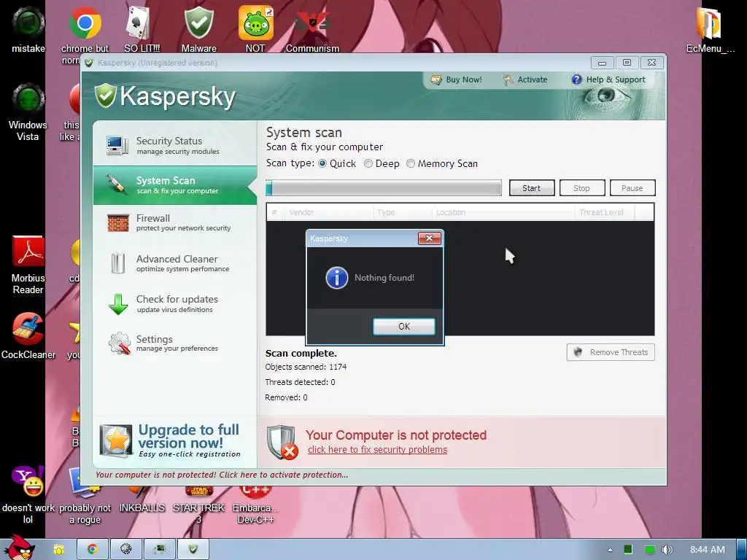
Task: Select the SO LIT!!! card game icon
Action: pyautogui.click(x=142, y=29)
